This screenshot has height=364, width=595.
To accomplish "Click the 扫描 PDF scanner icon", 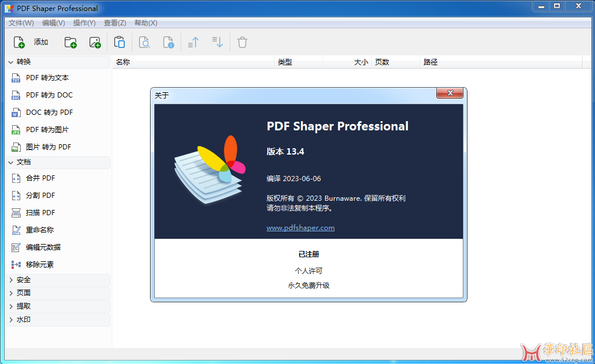I will pos(16,213).
